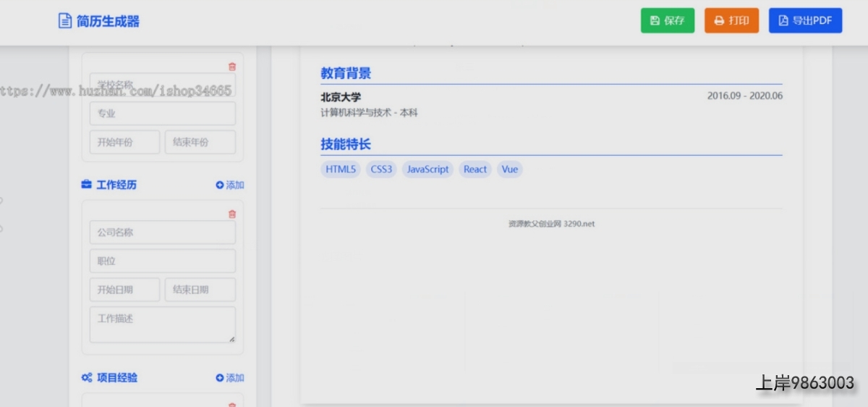Click inside the 工作描述 textarea
868x407 pixels.
pyautogui.click(x=163, y=324)
